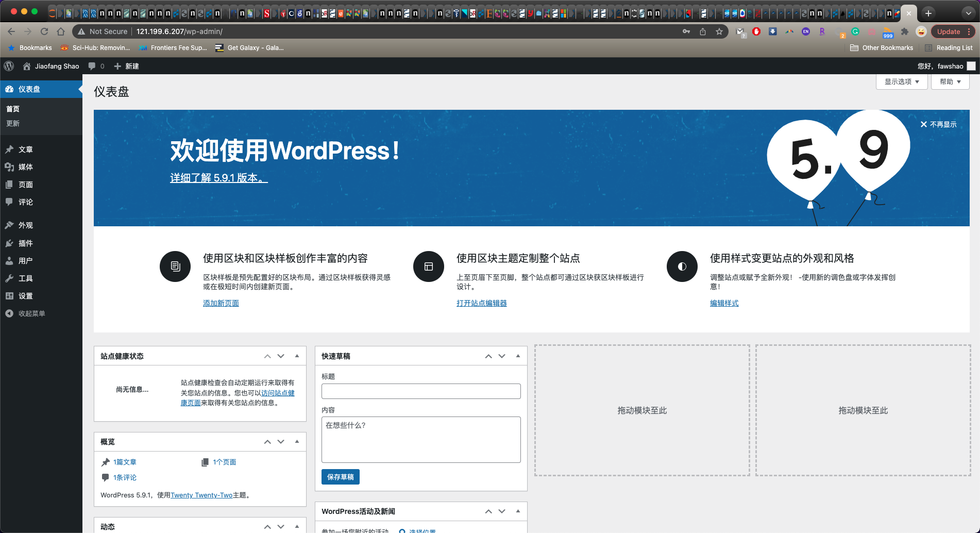Move the 概览 panel up with its chevron

(x=267, y=441)
